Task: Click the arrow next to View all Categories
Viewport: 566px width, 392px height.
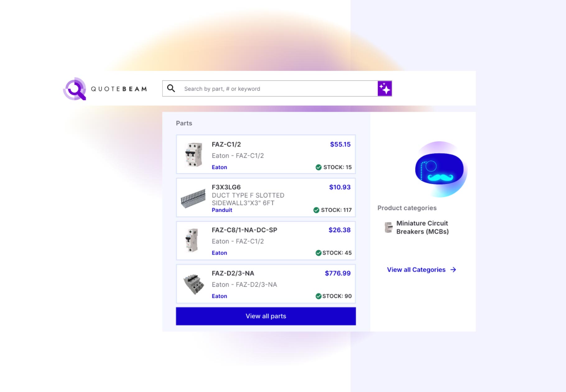Action: click(453, 270)
